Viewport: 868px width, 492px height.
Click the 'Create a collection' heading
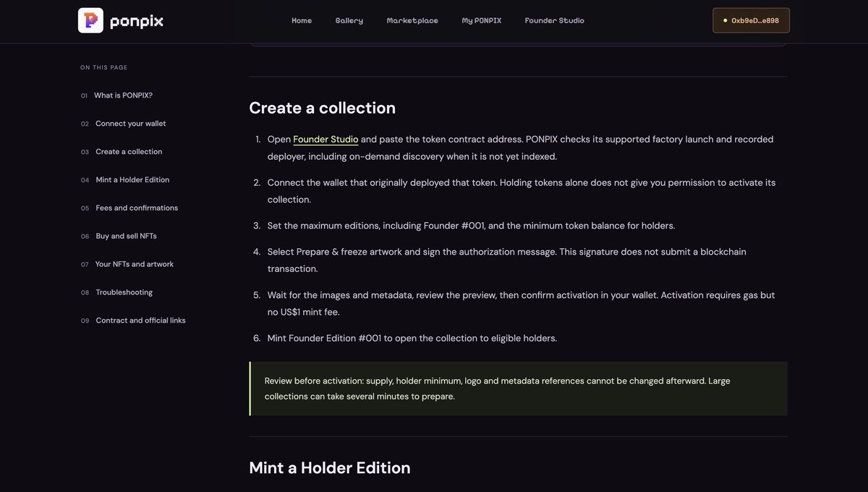[322, 108]
